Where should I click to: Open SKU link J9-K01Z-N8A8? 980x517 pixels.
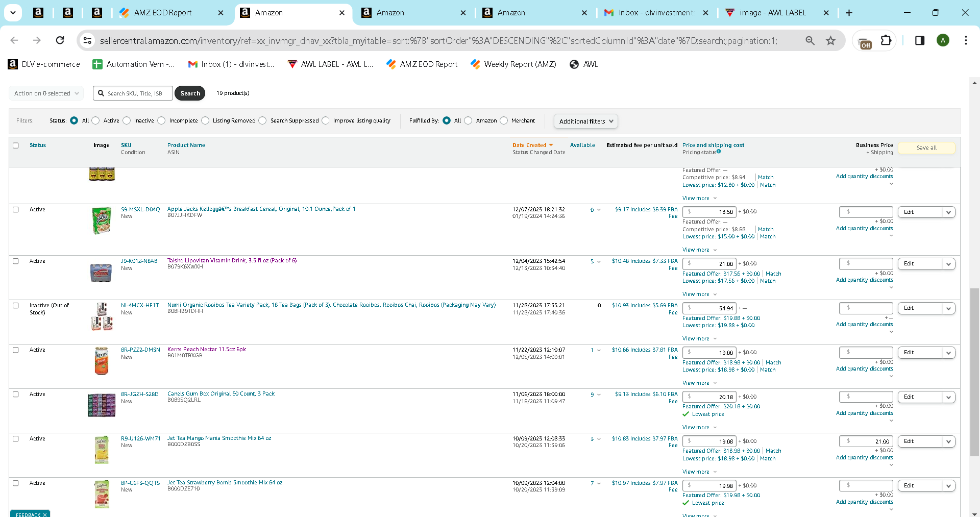(139, 261)
